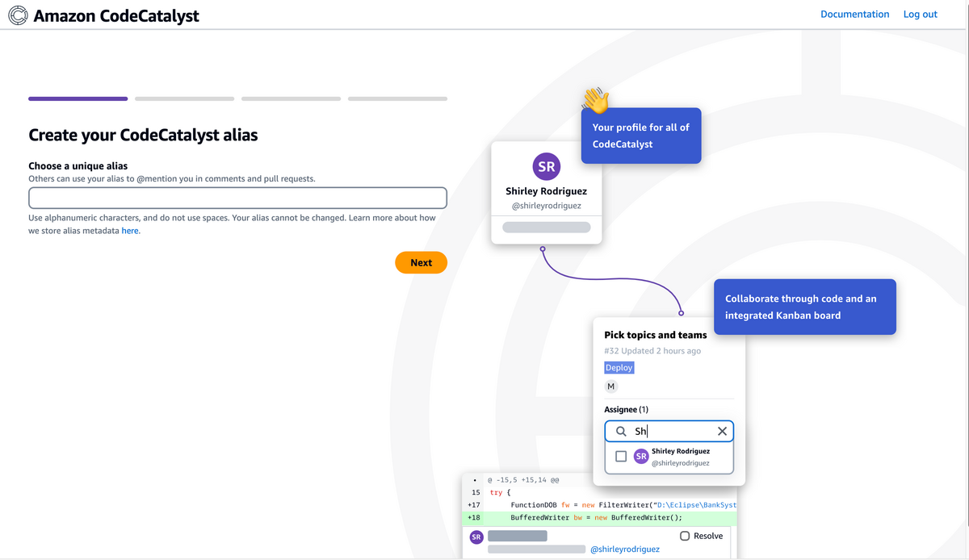Click the 'Collaborate through code' tooltip box
The height and width of the screenshot is (560, 969).
click(x=805, y=307)
